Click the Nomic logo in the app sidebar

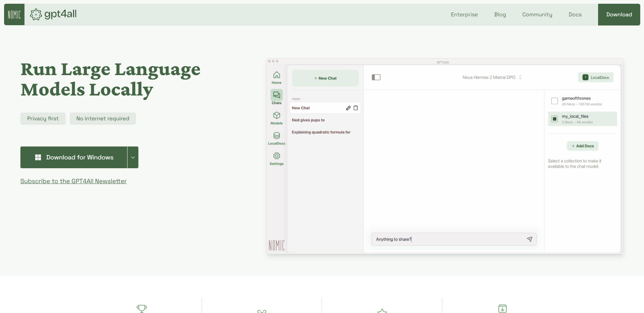click(276, 245)
